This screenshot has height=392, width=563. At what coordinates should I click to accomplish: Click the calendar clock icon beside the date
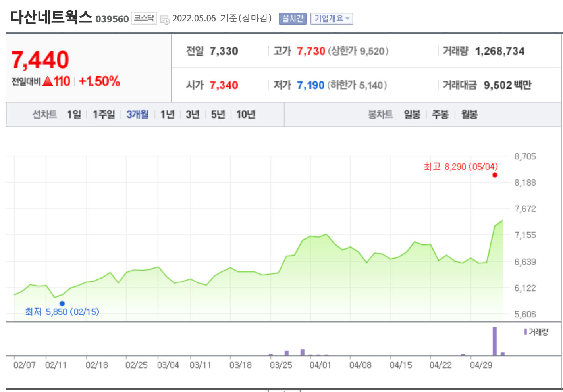tap(165, 19)
